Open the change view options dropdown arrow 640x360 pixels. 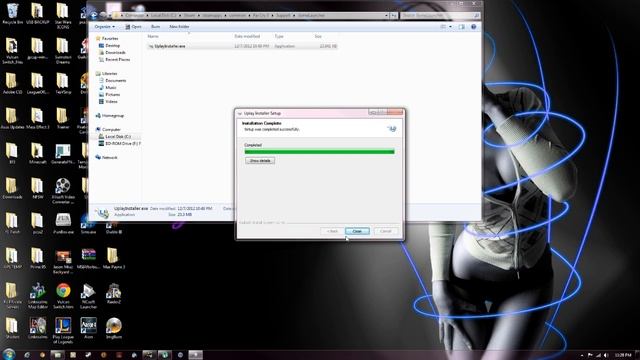451,27
